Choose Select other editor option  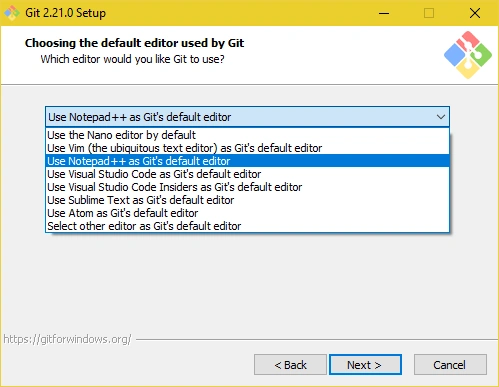pos(247,226)
